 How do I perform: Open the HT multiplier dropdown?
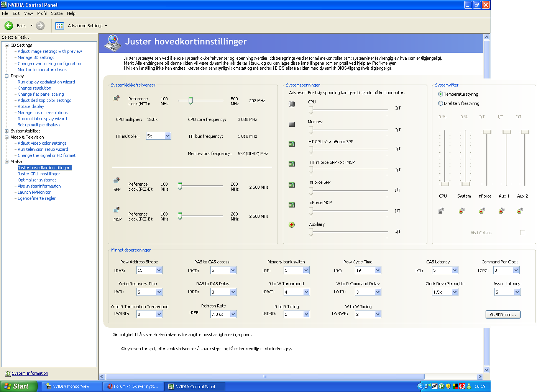click(x=168, y=136)
